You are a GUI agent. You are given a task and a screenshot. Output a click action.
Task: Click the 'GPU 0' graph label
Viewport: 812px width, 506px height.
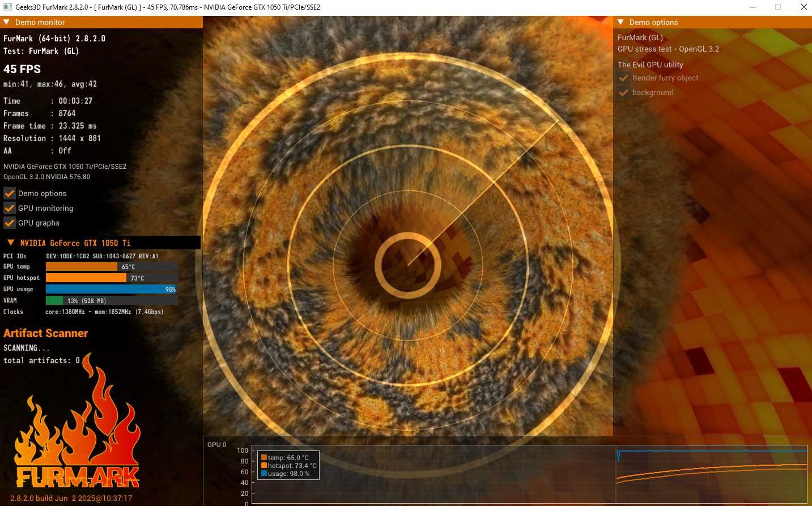click(217, 445)
